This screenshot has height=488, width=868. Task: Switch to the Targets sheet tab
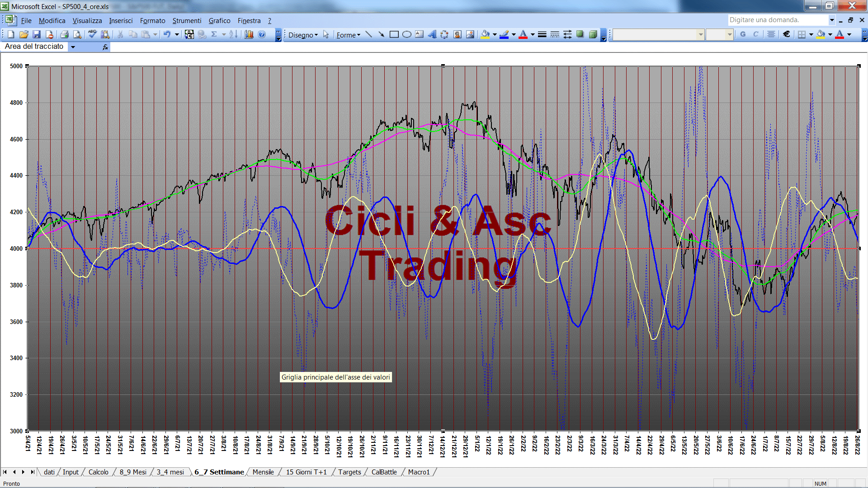(x=349, y=472)
